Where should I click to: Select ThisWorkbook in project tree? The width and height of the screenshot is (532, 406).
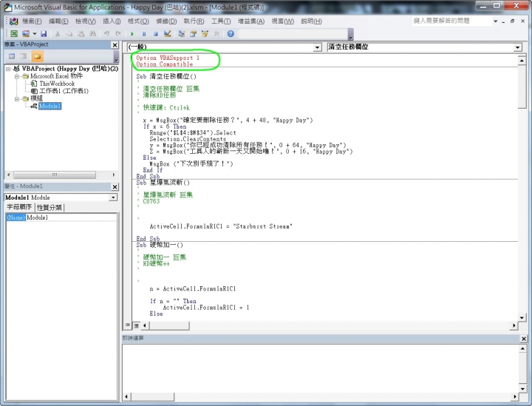click(x=57, y=84)
